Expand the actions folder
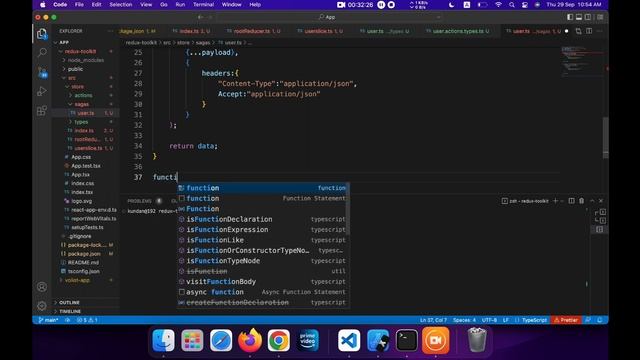 83,96
